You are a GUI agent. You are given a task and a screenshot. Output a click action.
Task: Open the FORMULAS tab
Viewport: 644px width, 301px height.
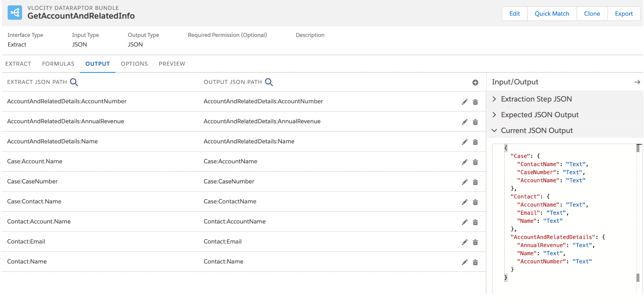(x=58, y=64)
